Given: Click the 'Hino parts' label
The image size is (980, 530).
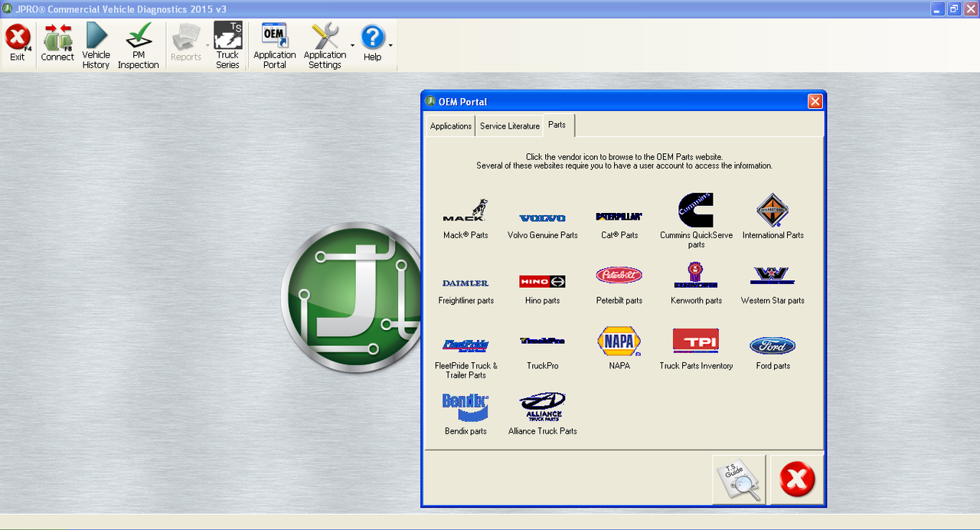Looking at the screenshot, I should [x=542, y=301].
